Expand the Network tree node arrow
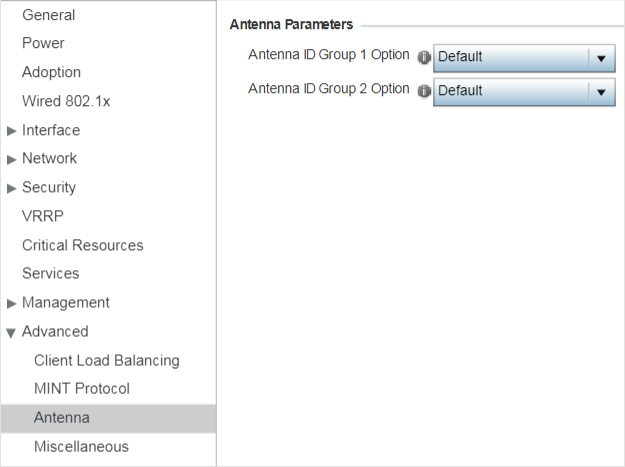Viewport: 625px width, 467px height. coord(12,159)
